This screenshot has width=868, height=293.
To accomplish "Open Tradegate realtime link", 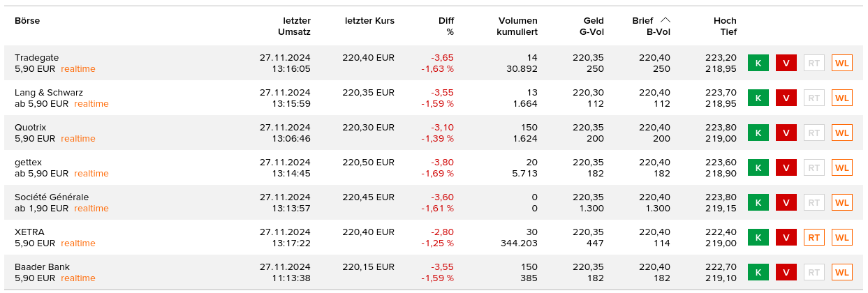I will point(78,69).
